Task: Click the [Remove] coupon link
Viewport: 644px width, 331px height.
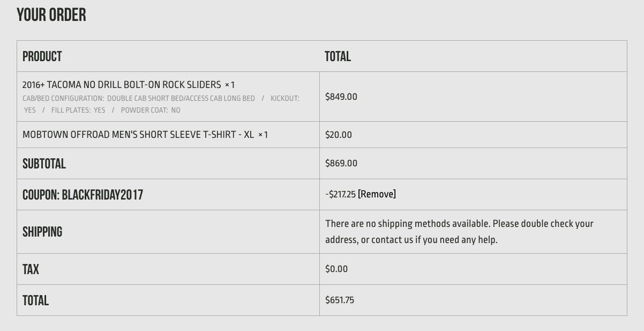Action: 377,194
